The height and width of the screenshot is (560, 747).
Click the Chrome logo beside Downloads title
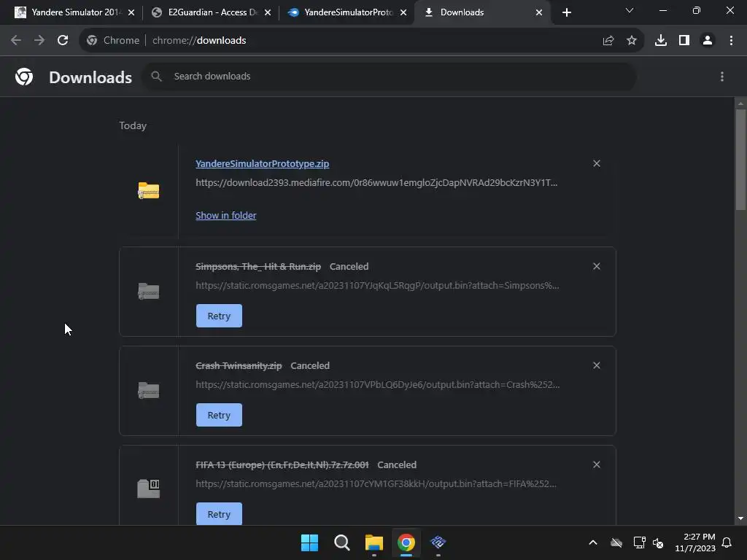tap(24, 76)
